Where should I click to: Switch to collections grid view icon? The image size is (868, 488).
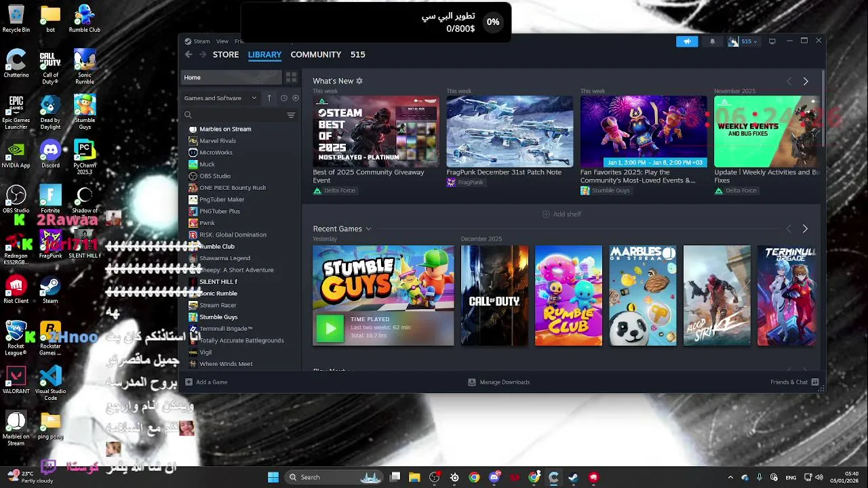coord(291,77)
